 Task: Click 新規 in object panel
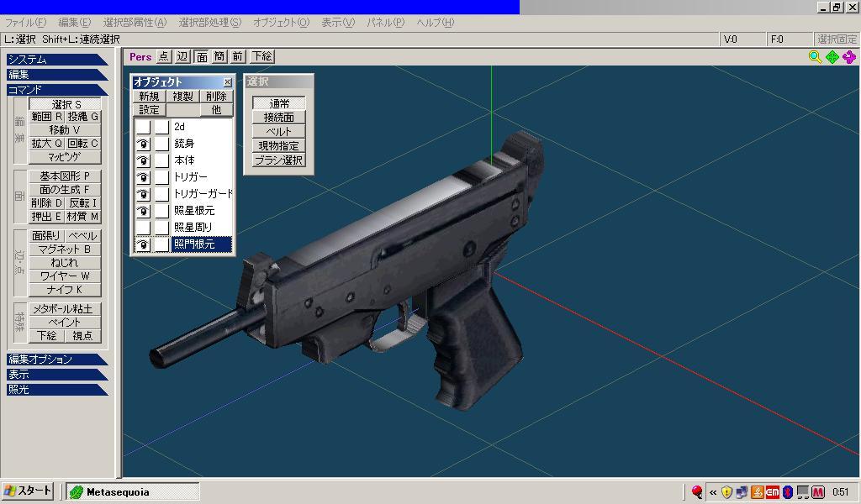pos(149,96)
